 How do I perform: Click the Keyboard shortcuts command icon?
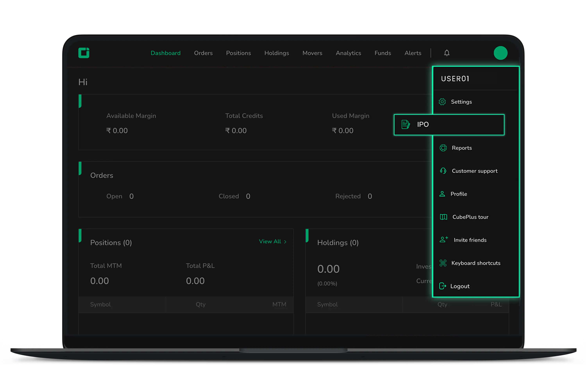[x=443, y=263]
